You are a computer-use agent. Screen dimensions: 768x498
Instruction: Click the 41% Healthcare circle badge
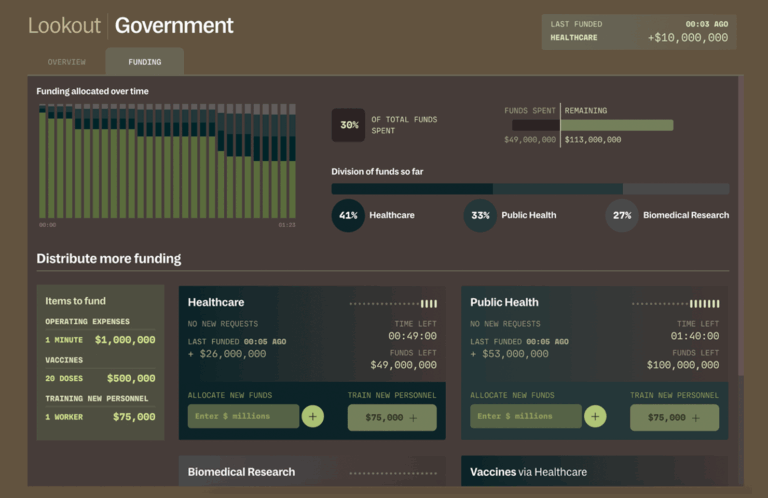[x=348, y=215]
